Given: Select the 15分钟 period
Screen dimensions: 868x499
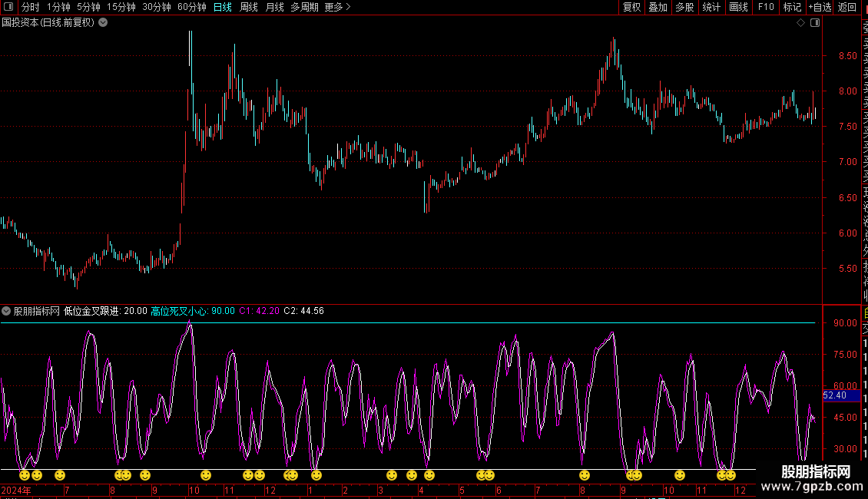Looking at the screenshot, I should coord(121,7).
